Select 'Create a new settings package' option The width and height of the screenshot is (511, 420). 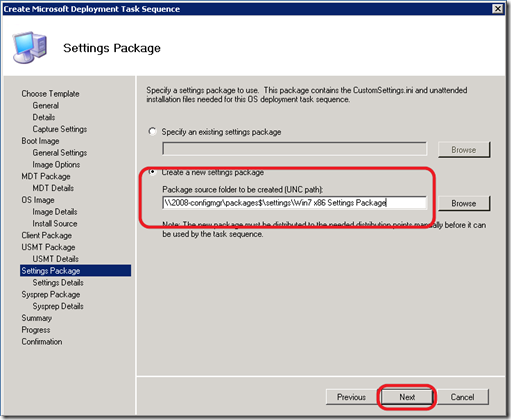tap(152, 172)
